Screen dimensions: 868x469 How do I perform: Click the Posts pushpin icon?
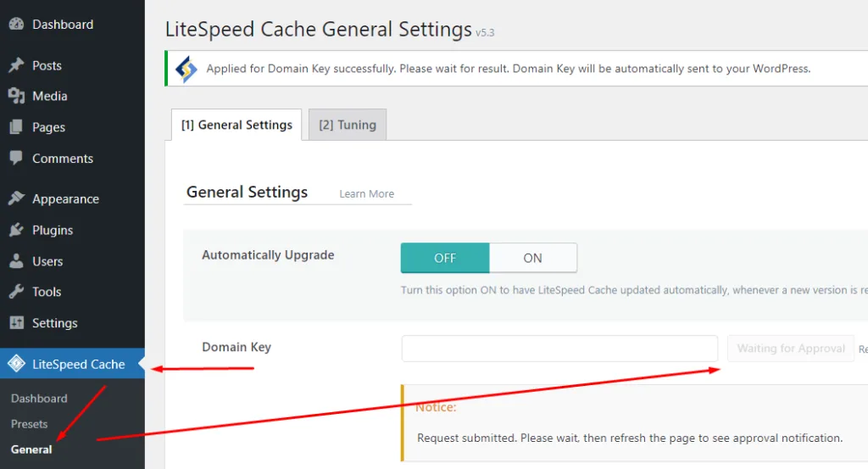tap(16, 65)
